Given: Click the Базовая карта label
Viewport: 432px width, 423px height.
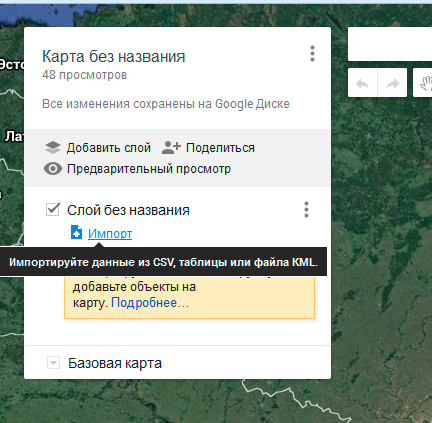Looking at the screenshot, I should tap(115, 363).
